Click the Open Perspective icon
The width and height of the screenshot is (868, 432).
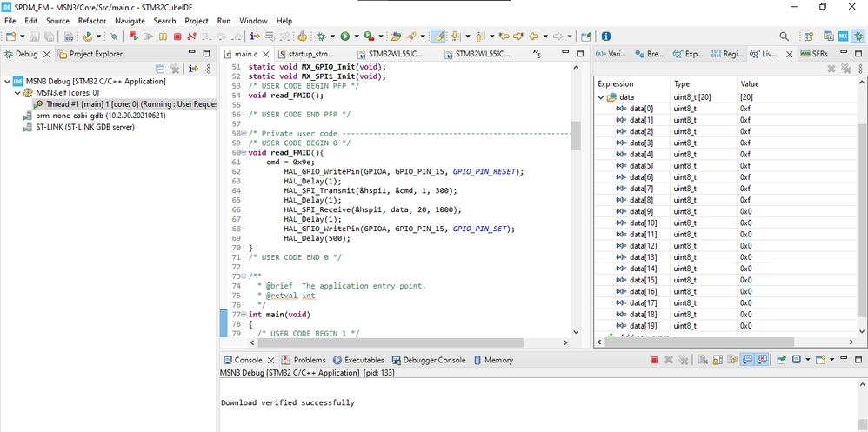(809, 37)
